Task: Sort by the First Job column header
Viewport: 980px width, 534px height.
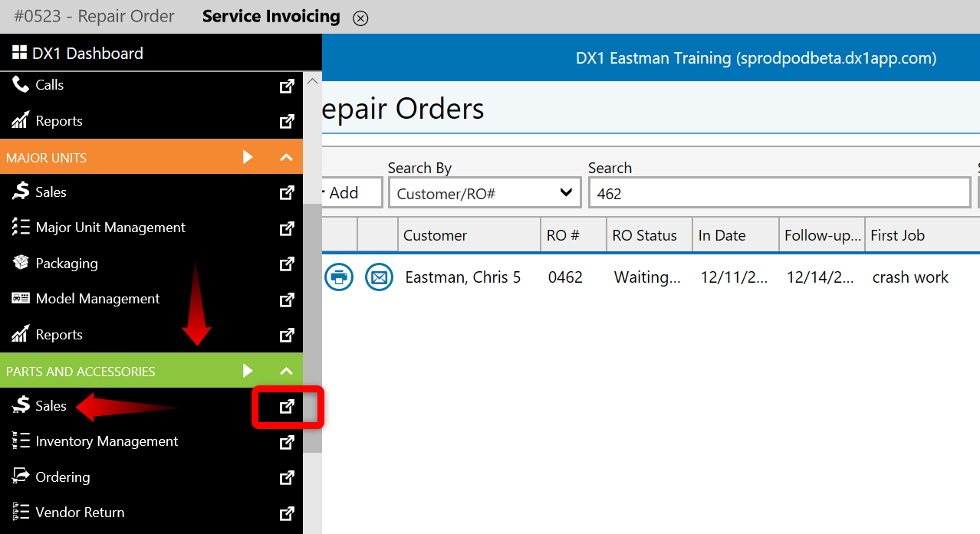Action: click(x=922, y=235)
